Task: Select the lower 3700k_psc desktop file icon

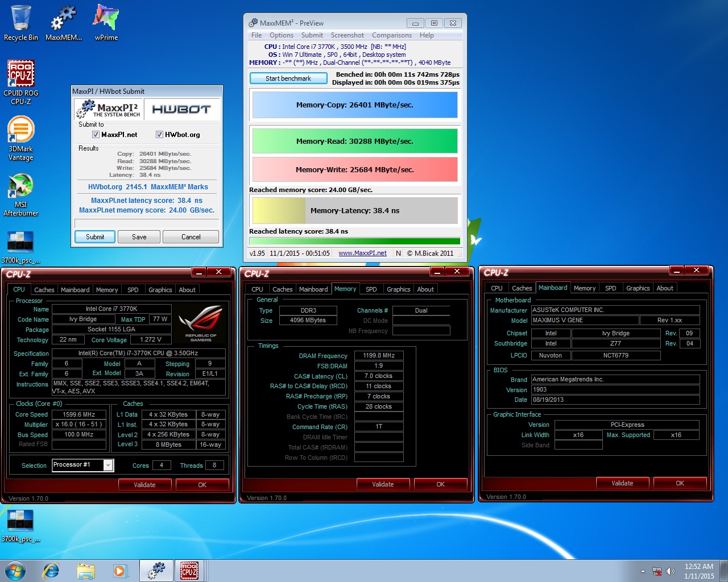Action: pyautogui.click(x=20, y=525)
